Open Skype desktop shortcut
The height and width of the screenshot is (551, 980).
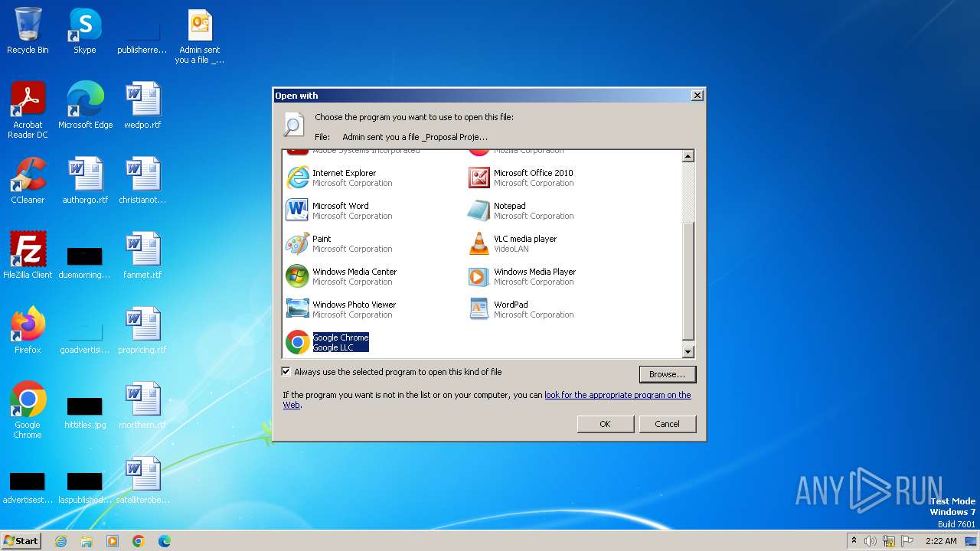pos(85,31)
